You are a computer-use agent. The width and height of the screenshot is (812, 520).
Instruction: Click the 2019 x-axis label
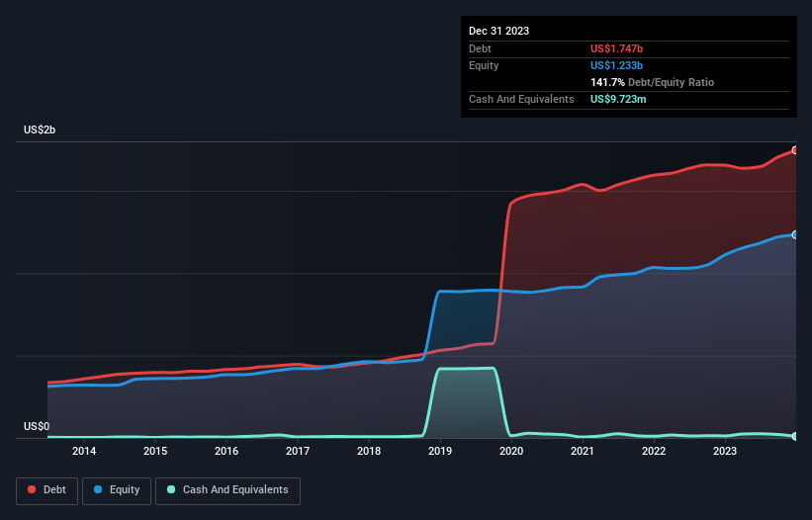(x=440, y=451)
